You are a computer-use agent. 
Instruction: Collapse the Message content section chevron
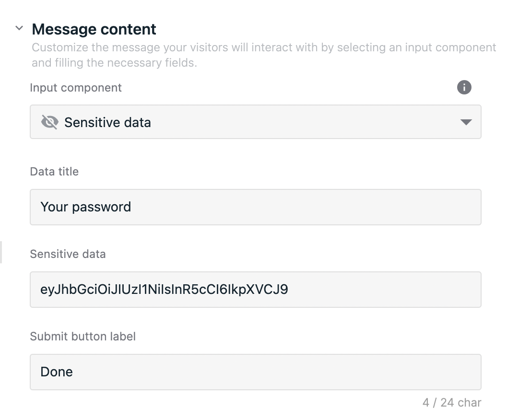tap(19, 28)
